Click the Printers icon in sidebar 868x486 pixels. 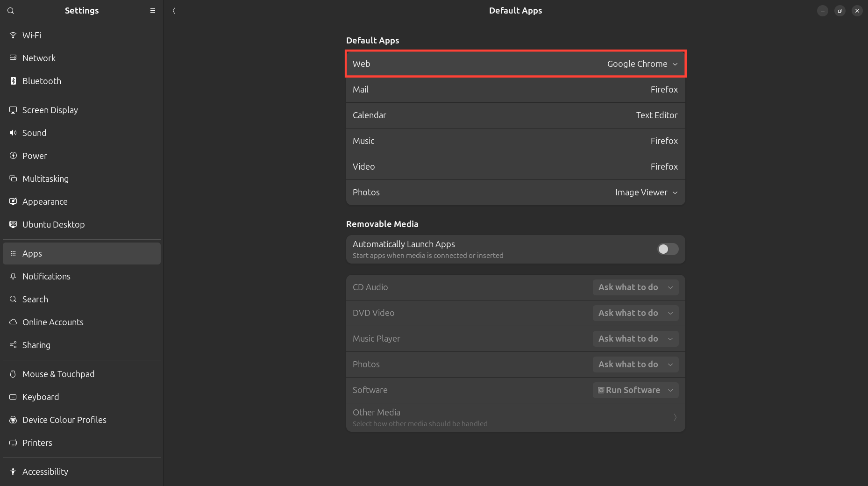tap(13, 443)
